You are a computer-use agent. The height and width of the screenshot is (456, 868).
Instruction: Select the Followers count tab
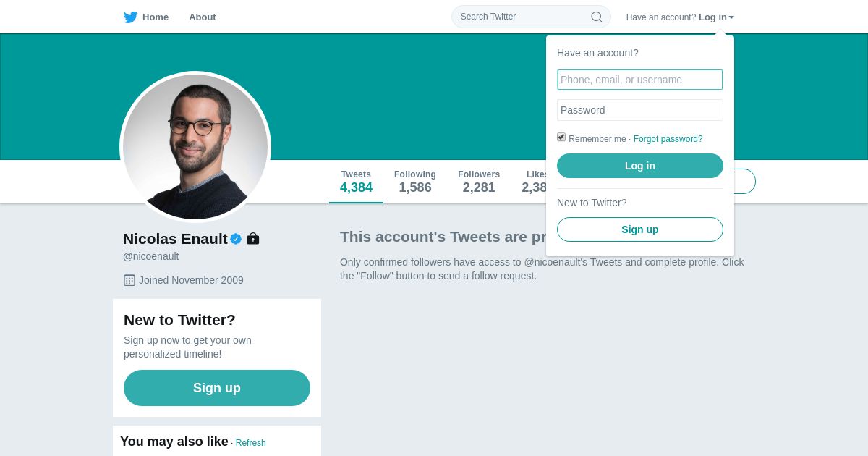pos(479,182)
